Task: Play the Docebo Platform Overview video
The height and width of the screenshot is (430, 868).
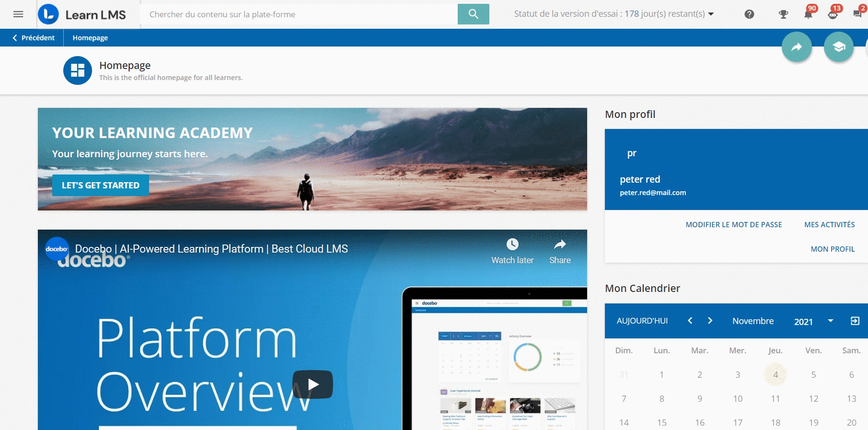Action: [x=312, y=384]
